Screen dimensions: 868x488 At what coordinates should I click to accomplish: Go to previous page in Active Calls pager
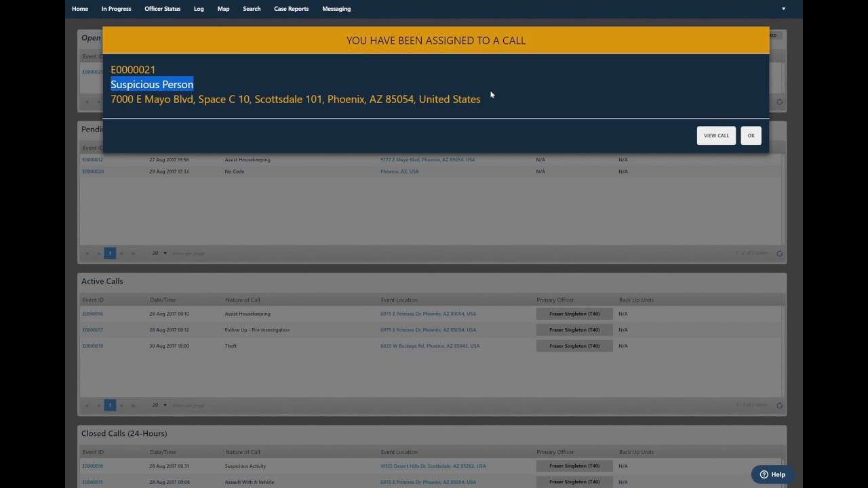click(x=98, y=405)
